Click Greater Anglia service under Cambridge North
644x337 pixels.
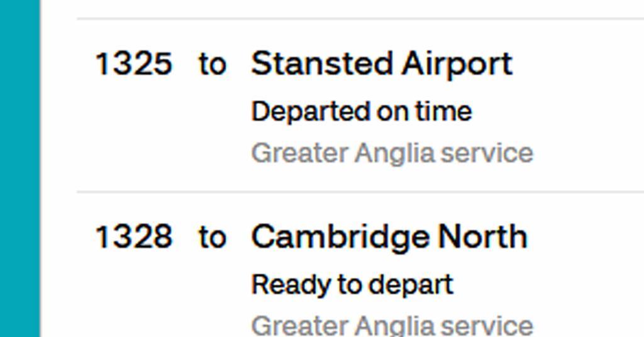click(392, 326)
